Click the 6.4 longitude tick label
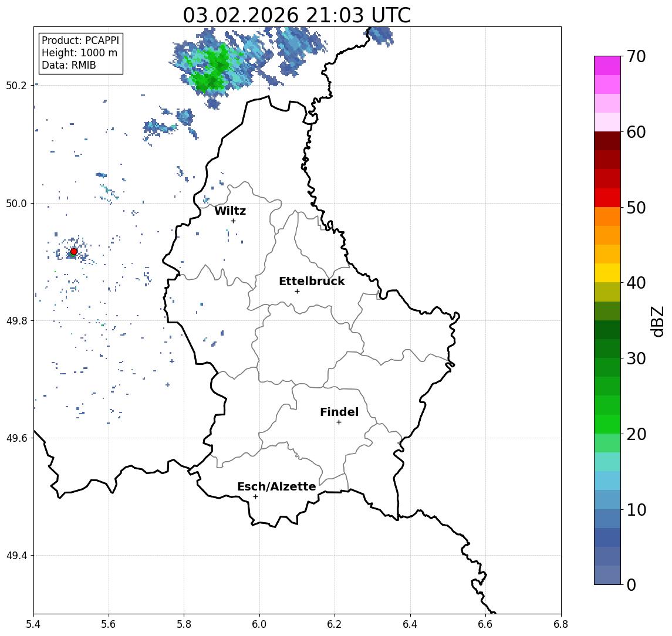 (410, 624)
